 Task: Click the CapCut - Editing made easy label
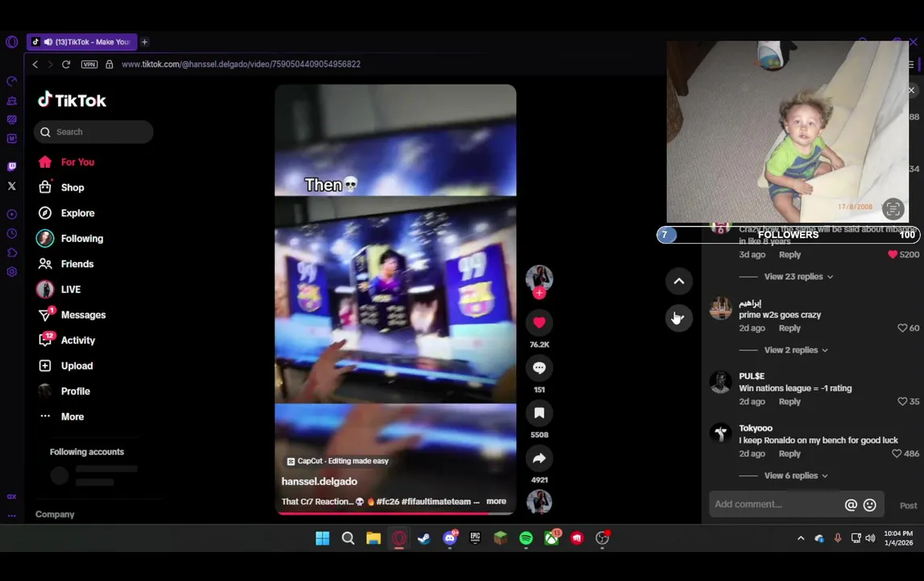click(338, 462)
